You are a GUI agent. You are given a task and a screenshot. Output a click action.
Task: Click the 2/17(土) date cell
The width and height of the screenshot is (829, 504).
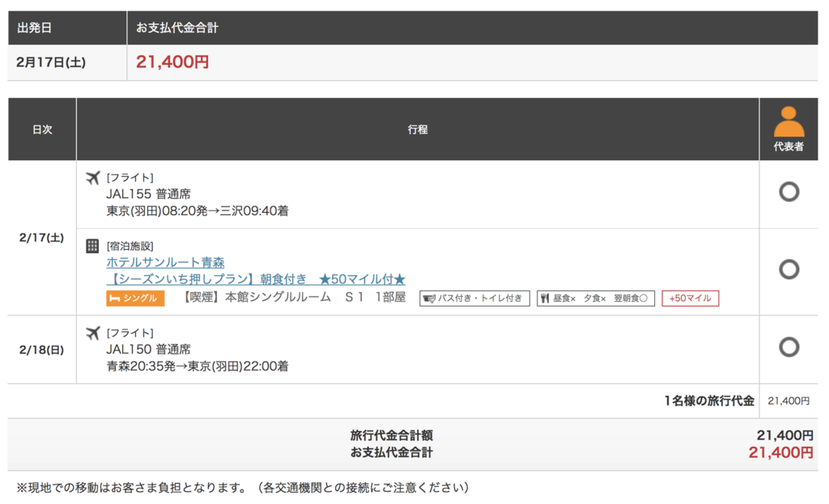point(42,238)
